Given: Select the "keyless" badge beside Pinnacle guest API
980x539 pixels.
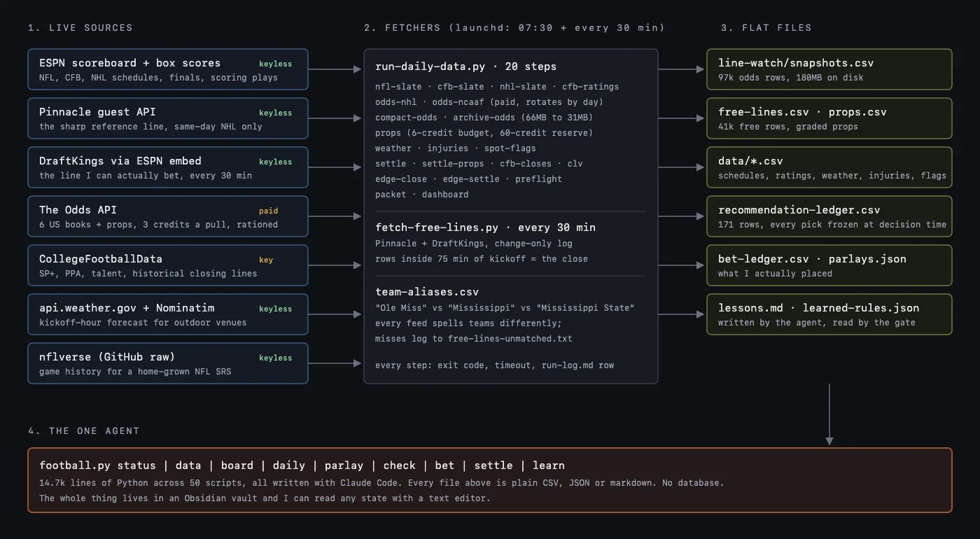Looking at the screenshot, I should pyautogui.click(x=275, y=113).
